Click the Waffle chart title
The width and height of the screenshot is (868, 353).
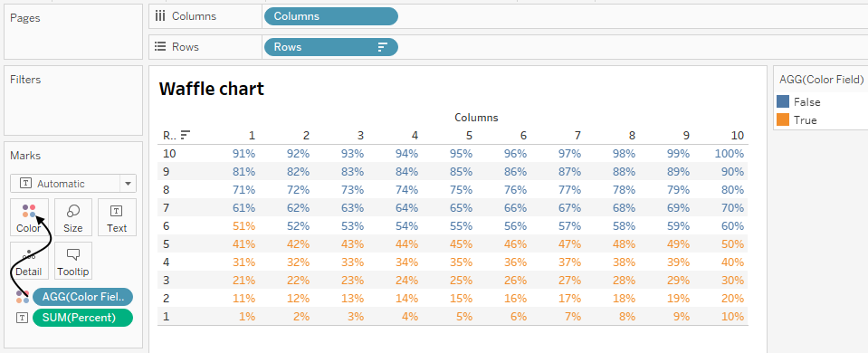(212, 89)
